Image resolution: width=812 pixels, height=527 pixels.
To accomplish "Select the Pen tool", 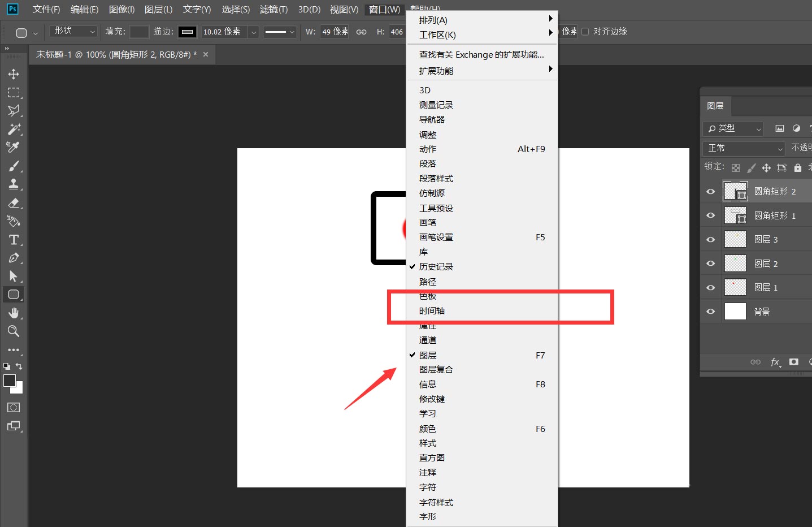I will (14, 258).
